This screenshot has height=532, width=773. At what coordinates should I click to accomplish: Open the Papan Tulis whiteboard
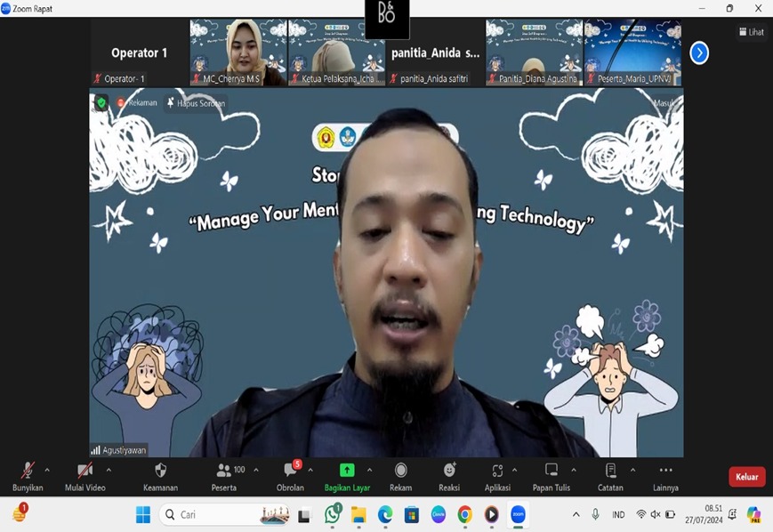(x=551, y=471)
